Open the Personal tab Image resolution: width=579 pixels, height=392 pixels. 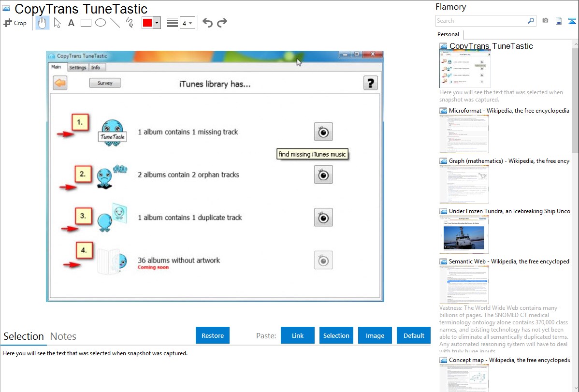[448, 34]
